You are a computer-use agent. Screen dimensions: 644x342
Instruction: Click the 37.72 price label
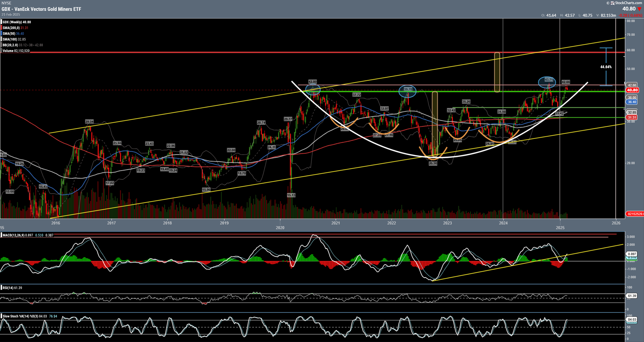(x=357, y=95)
